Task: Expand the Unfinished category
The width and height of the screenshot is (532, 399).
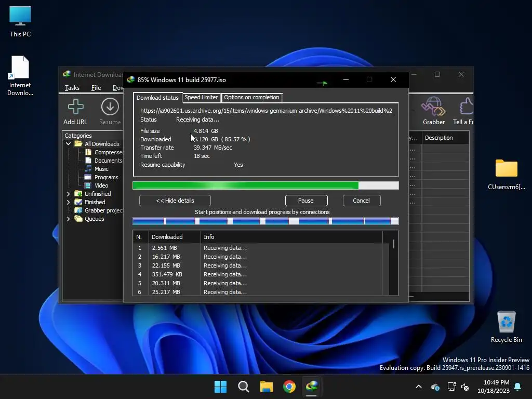Action: (68, 194)
